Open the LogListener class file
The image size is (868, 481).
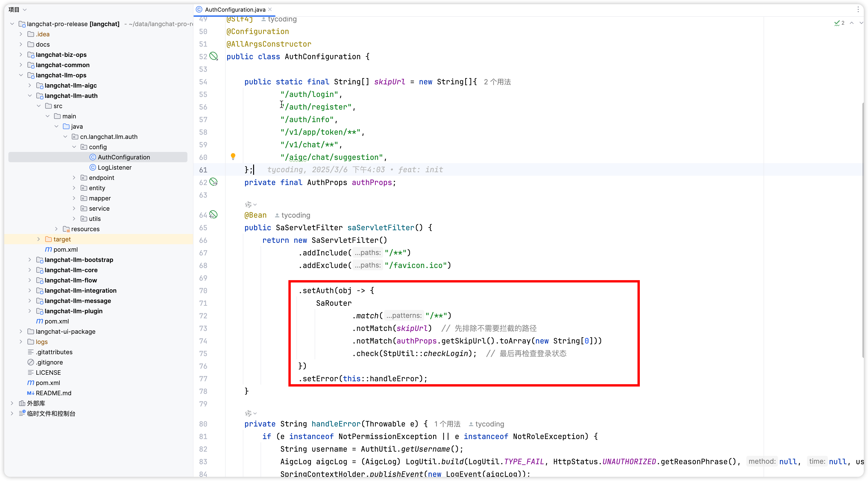115,167
